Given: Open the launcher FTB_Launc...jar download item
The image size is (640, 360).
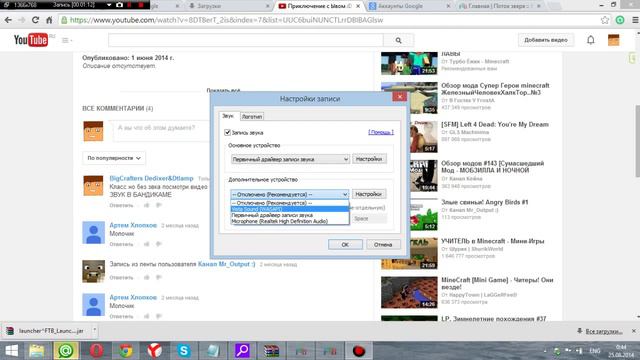Looking at the screenshot, I should [46, 331].
